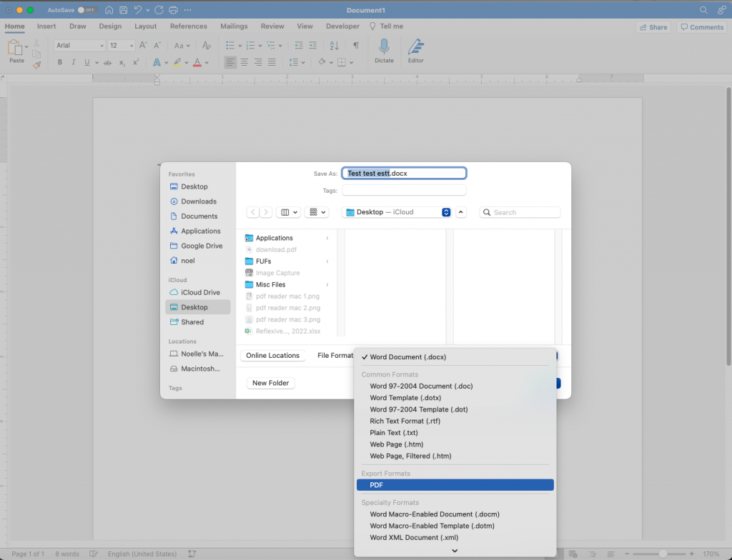The height and width of the screenshot is (560, 732).
Task: Apply superscript formatting
Action: pos(136,62)
